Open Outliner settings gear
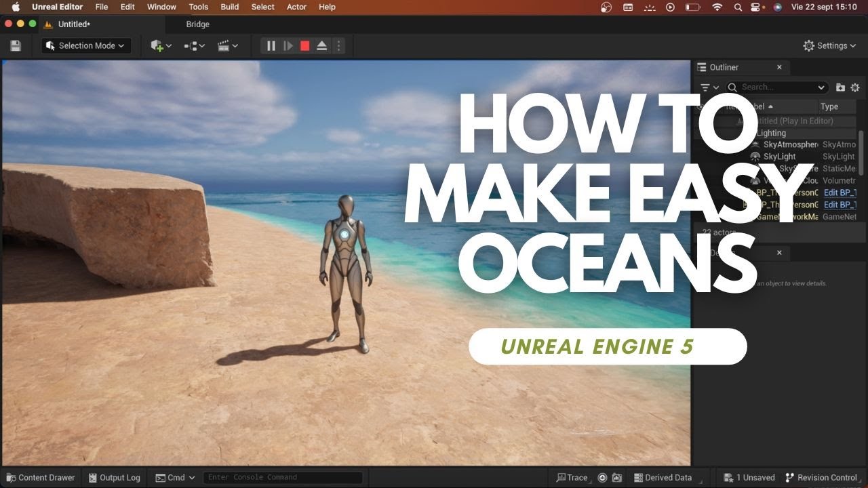The width and height of the screenshot is (868, 488). pos(855,87)
